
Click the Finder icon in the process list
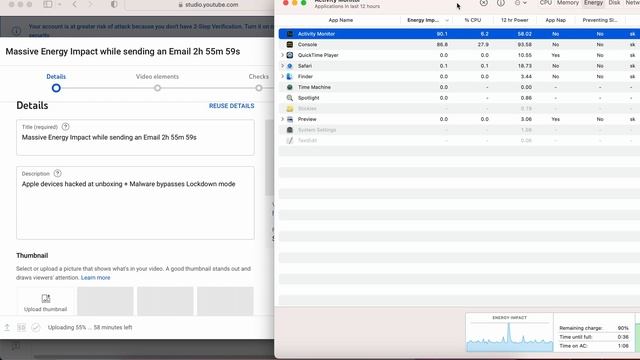point(290,76)
